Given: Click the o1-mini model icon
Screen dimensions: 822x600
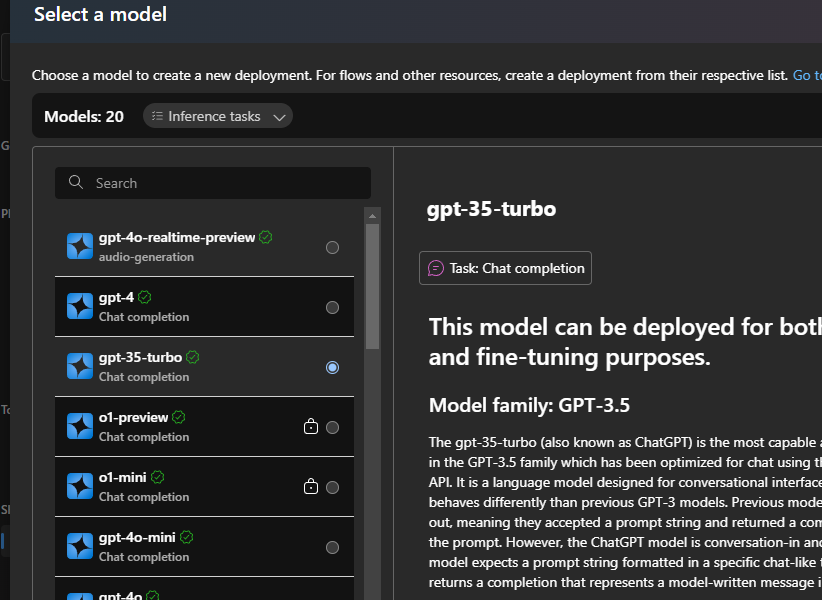Looking at the screenshot, I should tap(80, 486).
